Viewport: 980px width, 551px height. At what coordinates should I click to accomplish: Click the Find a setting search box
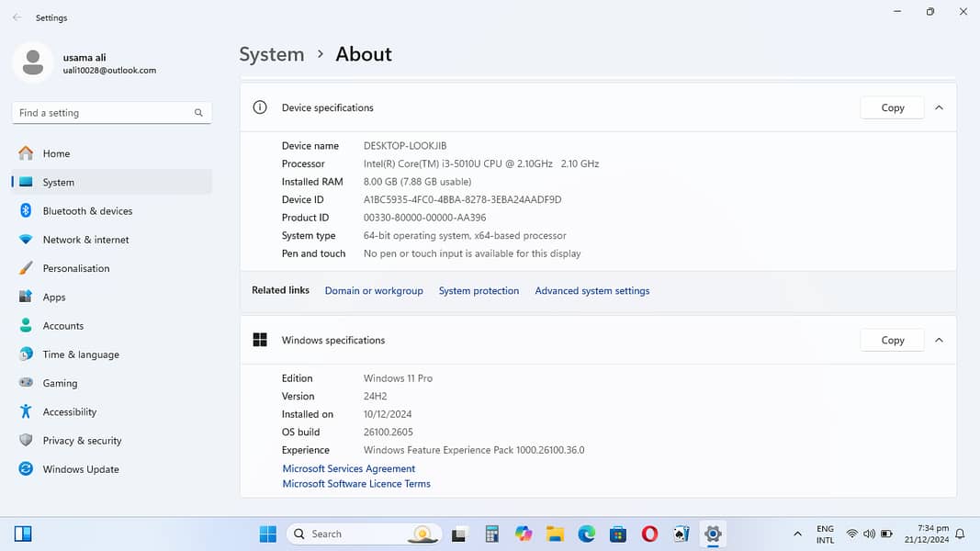coord(103,113)
